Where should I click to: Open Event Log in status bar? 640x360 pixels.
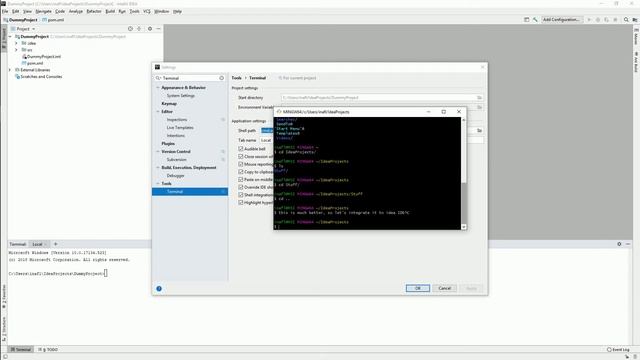click(618, 350)
